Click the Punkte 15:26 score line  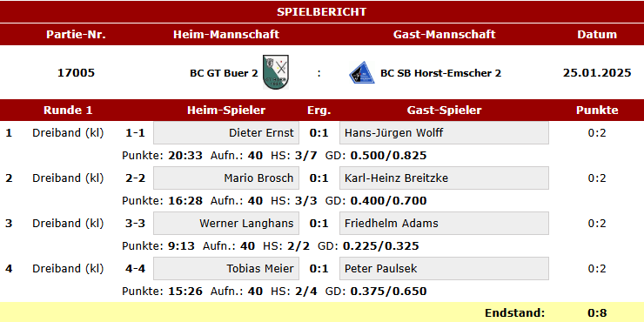coord(162,291)
